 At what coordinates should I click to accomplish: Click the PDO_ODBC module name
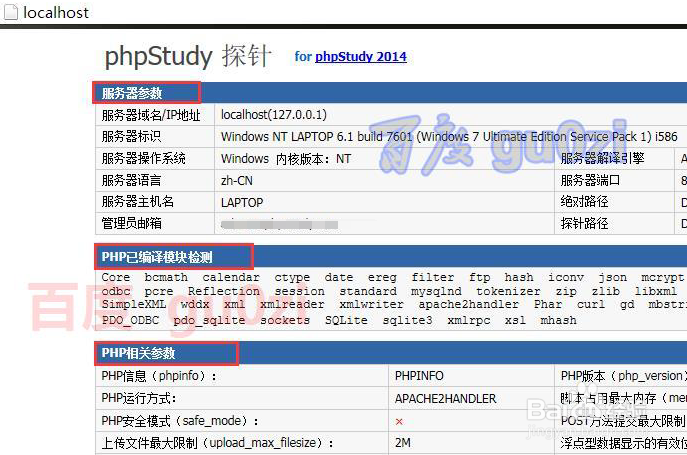click(x=130, y=320)
